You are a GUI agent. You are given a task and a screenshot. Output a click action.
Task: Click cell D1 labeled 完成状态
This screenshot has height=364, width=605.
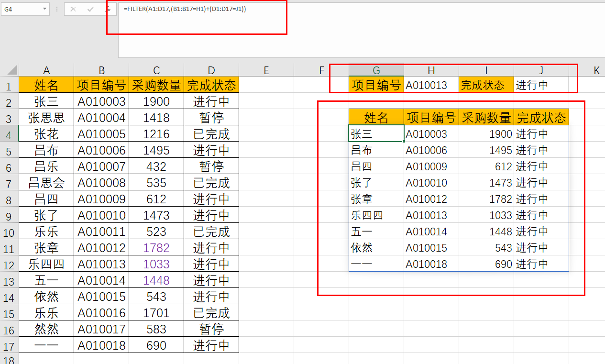point(211,85)
